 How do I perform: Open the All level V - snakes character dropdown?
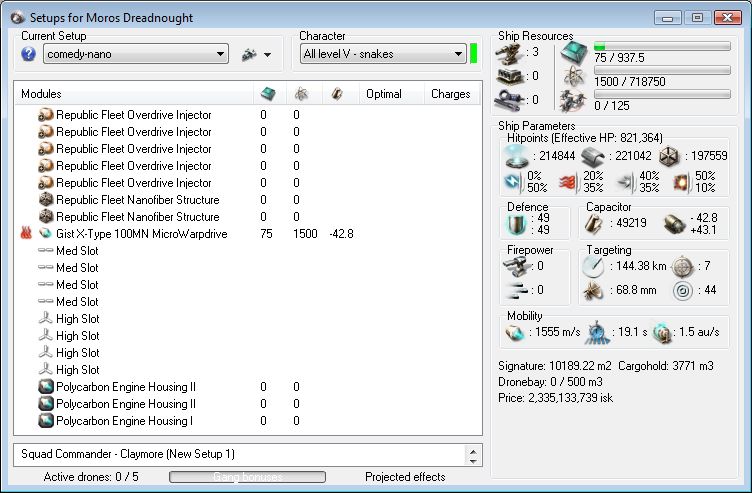[383, 54]
